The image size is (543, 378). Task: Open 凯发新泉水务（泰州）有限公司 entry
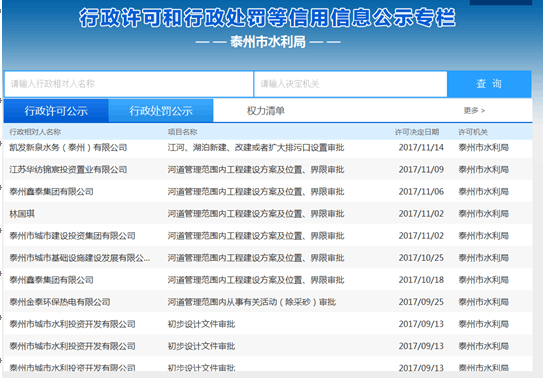(68, 147)
